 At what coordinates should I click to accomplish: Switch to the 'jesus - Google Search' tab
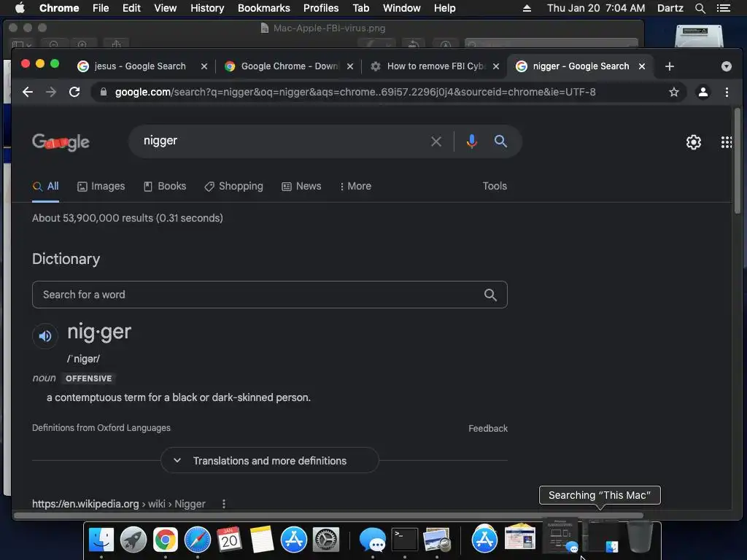pyautogui.click(x=139, y=66)
